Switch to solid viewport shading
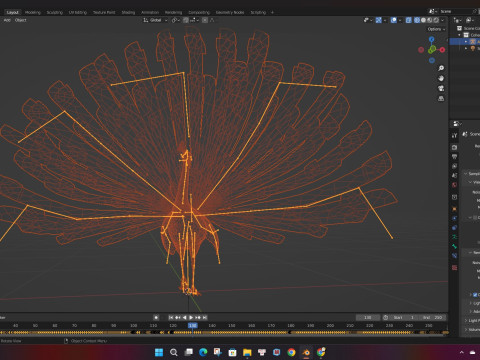Image resolution: width=480 pixels, height=360 pixels. [x=423, y=20]
